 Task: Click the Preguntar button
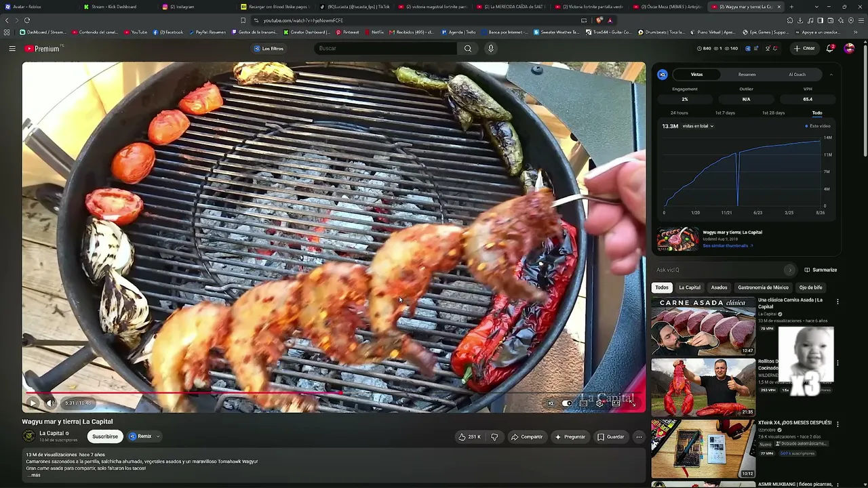coord(570,437)
